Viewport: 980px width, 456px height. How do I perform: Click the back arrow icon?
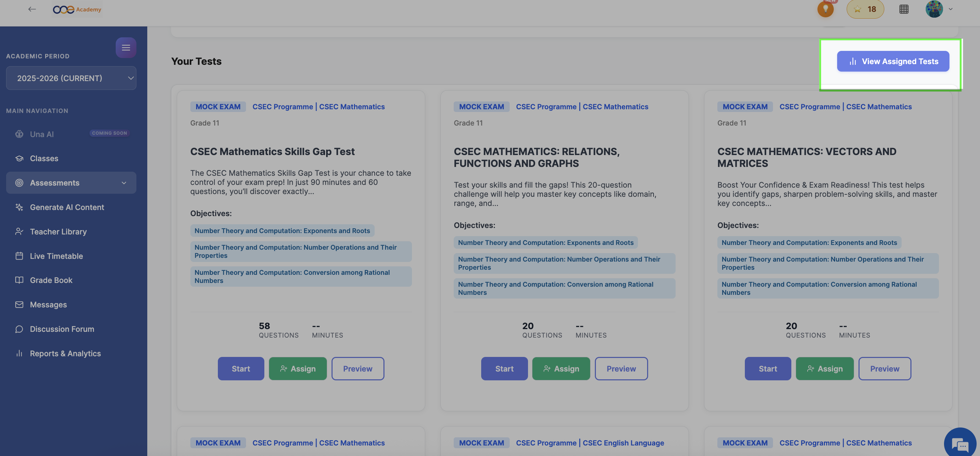click(32, 9)
